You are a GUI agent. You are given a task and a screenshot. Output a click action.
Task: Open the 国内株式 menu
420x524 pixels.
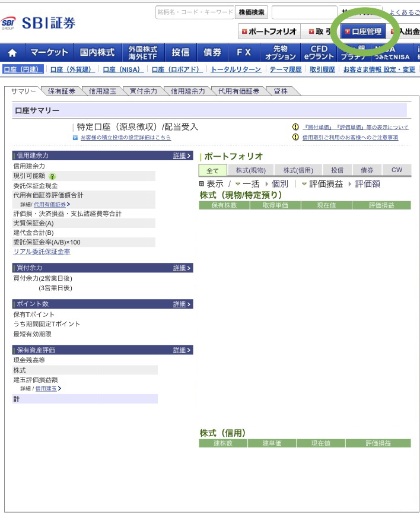coord(97,52)
